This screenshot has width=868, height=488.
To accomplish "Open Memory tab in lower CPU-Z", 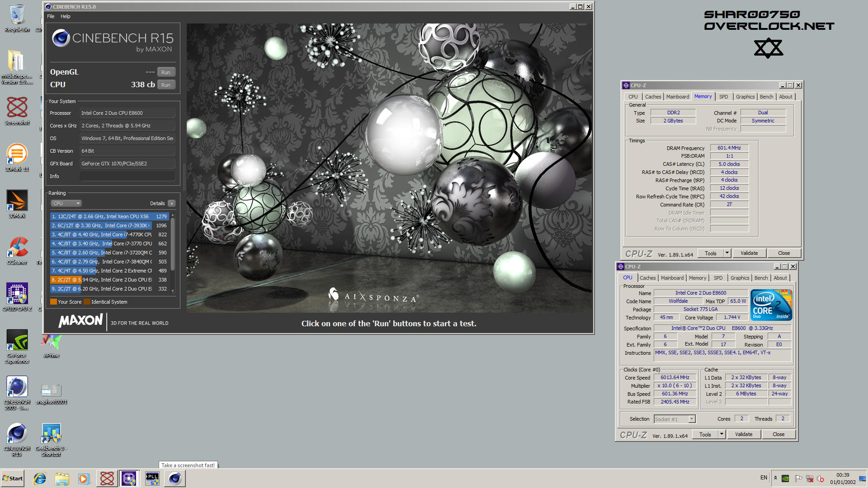I will 698,278.
